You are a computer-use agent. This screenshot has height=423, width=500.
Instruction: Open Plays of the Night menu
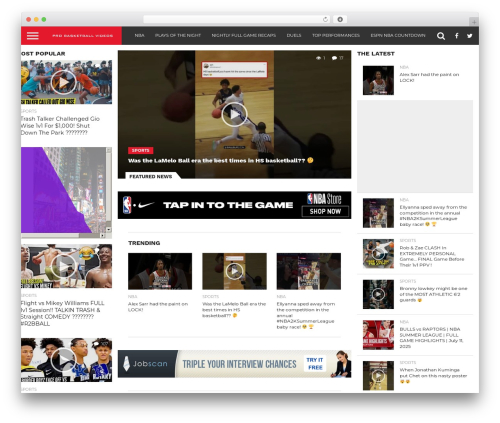click(178, 35)
